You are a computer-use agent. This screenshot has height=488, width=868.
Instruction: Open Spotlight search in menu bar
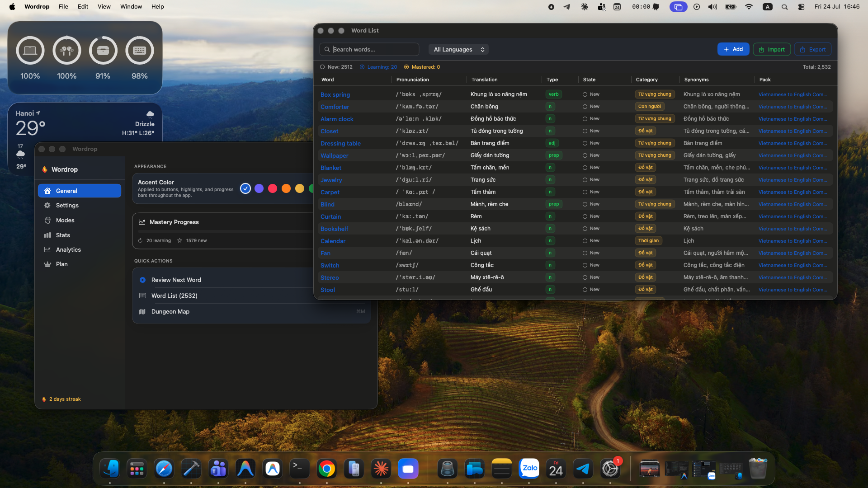[x=785, y=7]
